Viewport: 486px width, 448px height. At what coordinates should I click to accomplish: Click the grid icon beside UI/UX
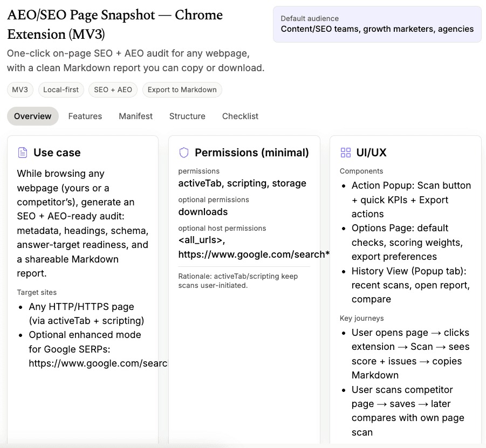(x=345, y=153)
